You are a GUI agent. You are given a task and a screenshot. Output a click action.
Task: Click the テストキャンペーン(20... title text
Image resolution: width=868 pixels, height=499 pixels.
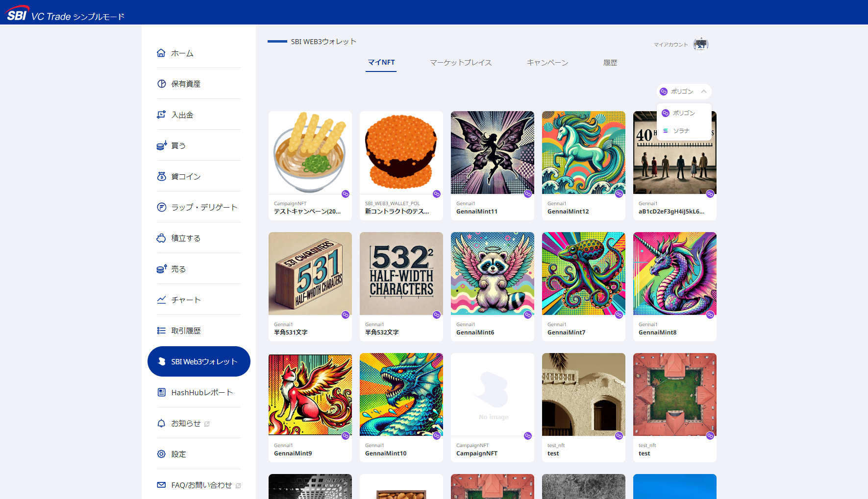pyautogui.click(x=307, y=212)
